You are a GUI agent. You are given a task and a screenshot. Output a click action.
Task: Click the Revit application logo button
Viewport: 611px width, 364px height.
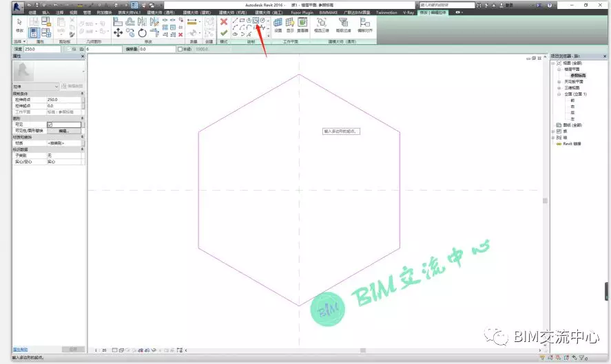(x=17, y=6)
